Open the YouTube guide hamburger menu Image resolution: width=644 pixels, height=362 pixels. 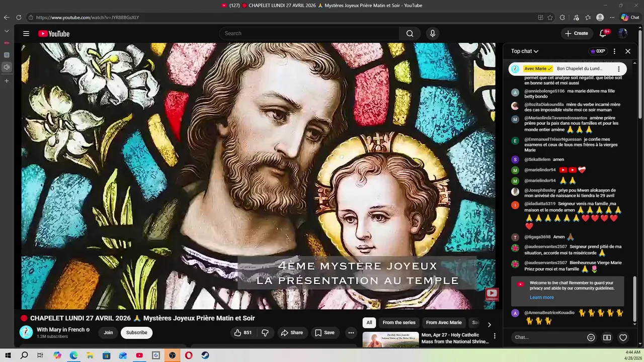[26, 34]
